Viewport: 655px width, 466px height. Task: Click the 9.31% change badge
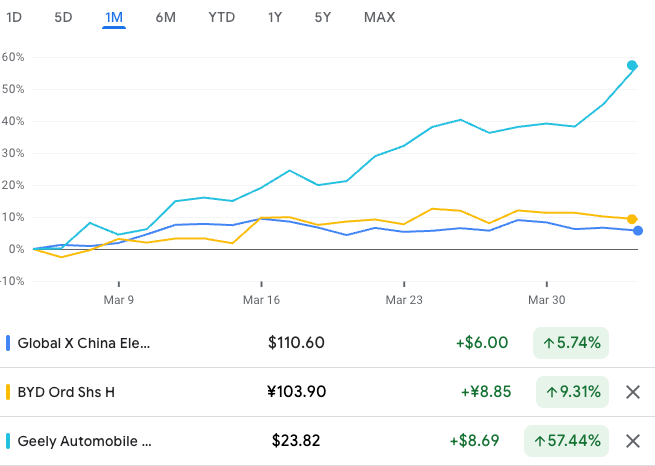click(x=572, y=392)
